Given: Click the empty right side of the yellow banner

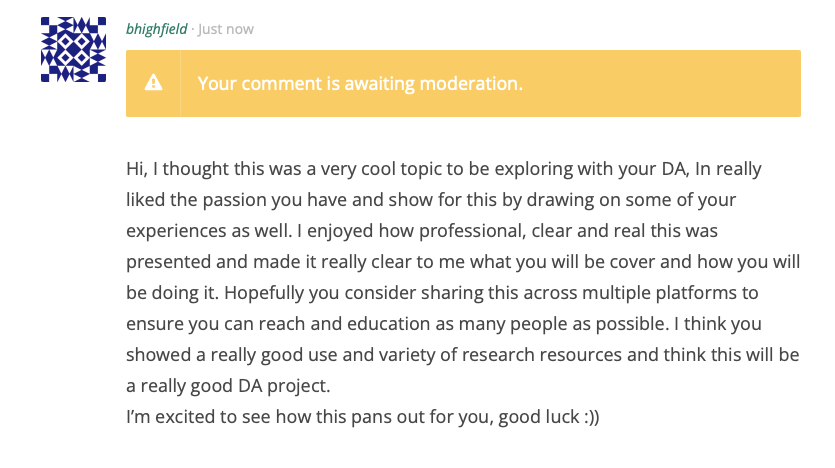Looking at the screenshot, I should (x=680, y=83).
